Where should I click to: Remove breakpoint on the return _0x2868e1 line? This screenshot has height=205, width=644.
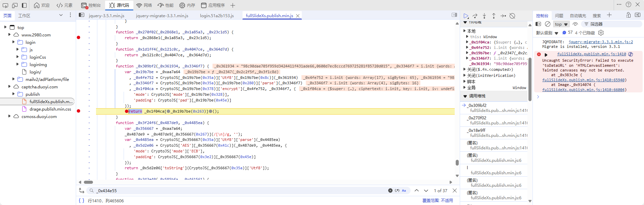pyautogui.click(x=78, y=37)
